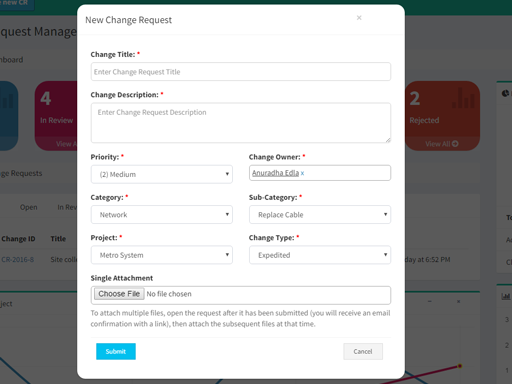Open the Priority dropdown

pos(162,174)
